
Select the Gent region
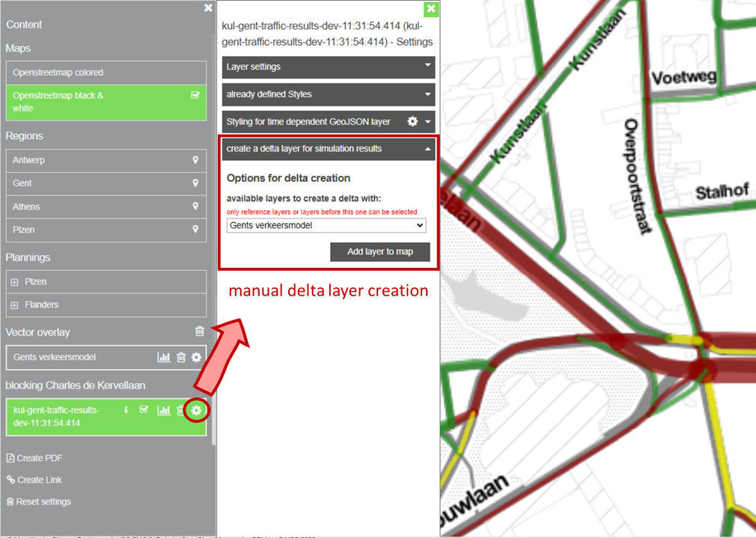coord(106,183)
